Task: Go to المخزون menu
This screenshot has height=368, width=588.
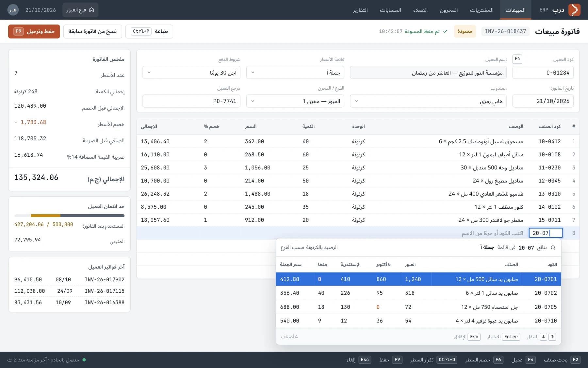Action: click(x=449, y=10)
